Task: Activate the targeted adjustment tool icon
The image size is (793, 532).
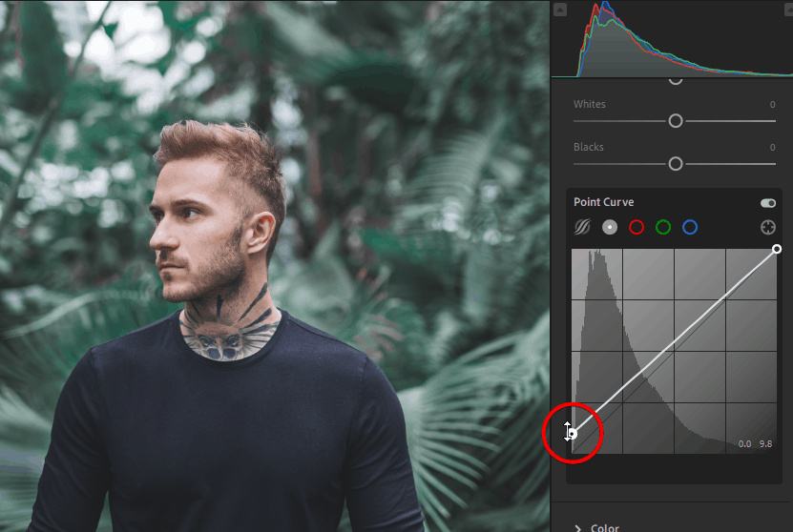Action: tap(768, 227)
